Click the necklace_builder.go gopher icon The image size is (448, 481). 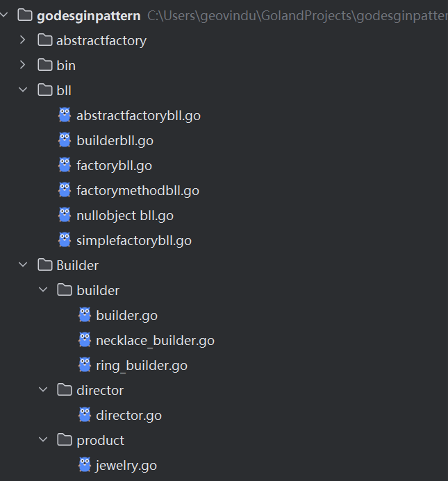(x=85, y=340)
